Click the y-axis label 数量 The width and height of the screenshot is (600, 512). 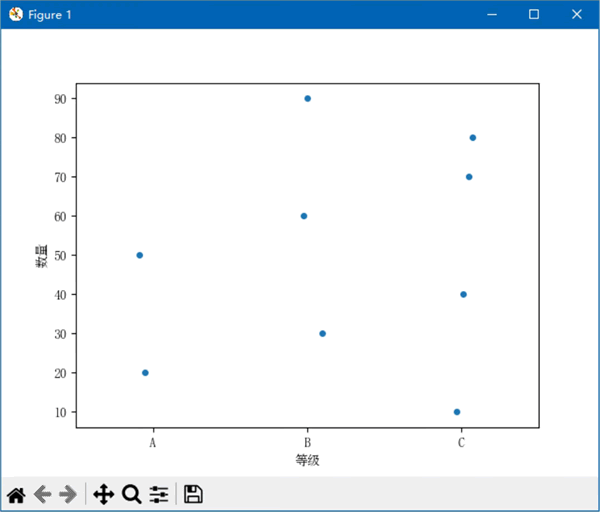(x=42, y=256)
